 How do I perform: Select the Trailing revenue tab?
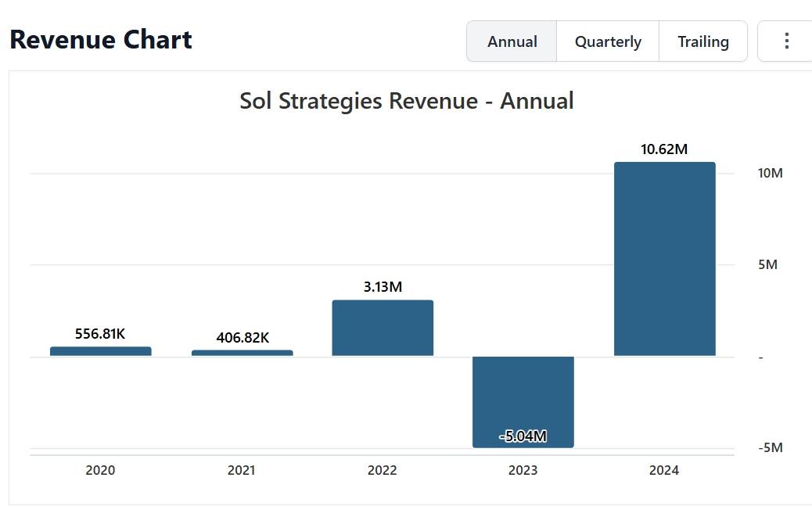pyautogui.click(x=703, y=41)
